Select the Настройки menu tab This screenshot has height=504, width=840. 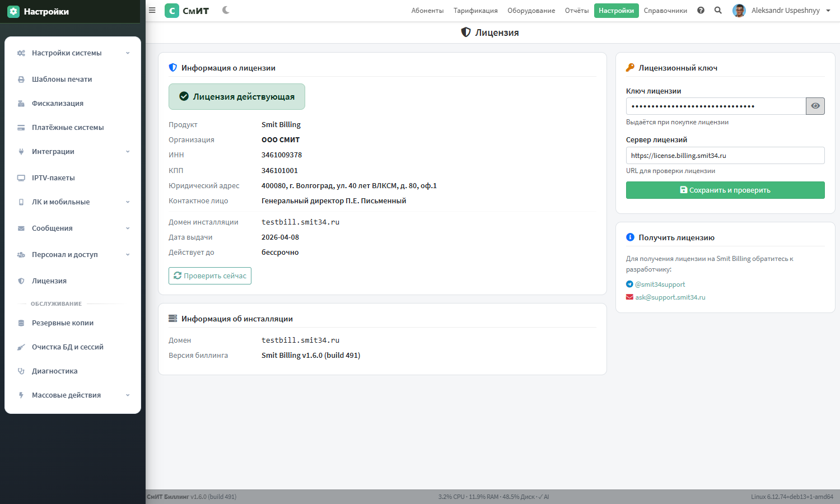pos(617,11)
